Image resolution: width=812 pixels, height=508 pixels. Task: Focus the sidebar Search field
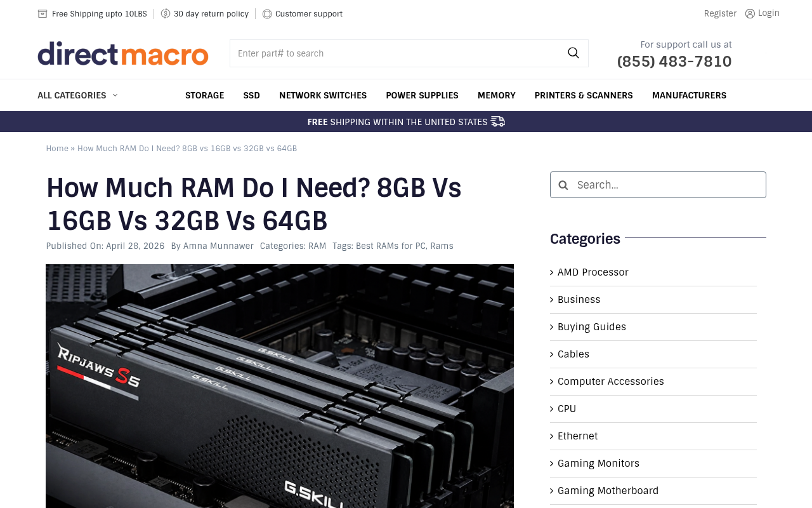tap(658, 185)
